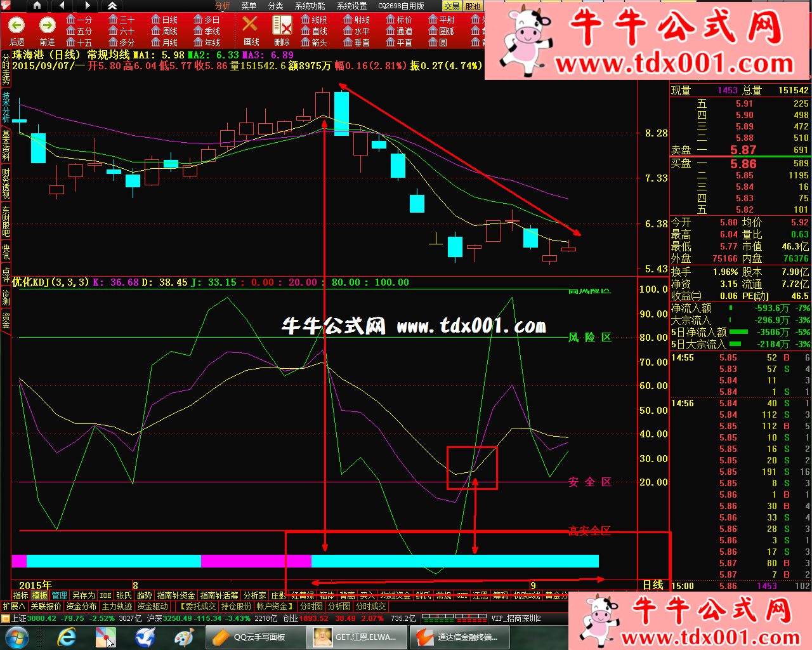812x650 pixels.
Task: Collapse the toolbar with the double chevron icon
Action: (x=112, y=6)
